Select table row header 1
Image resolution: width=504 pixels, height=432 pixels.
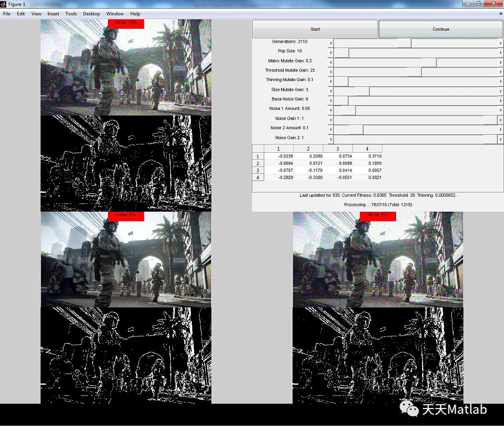[258, 156]
